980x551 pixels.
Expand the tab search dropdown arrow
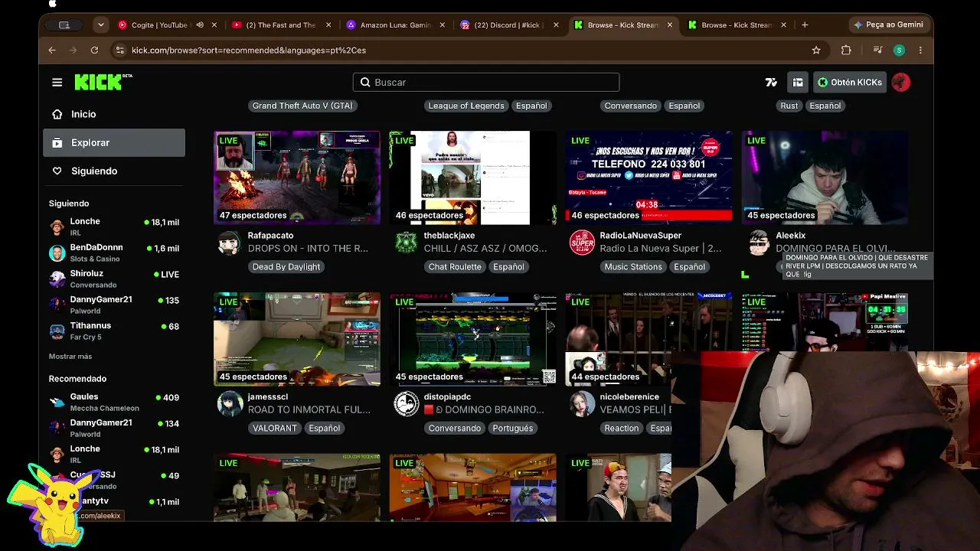tap(100, 24)
